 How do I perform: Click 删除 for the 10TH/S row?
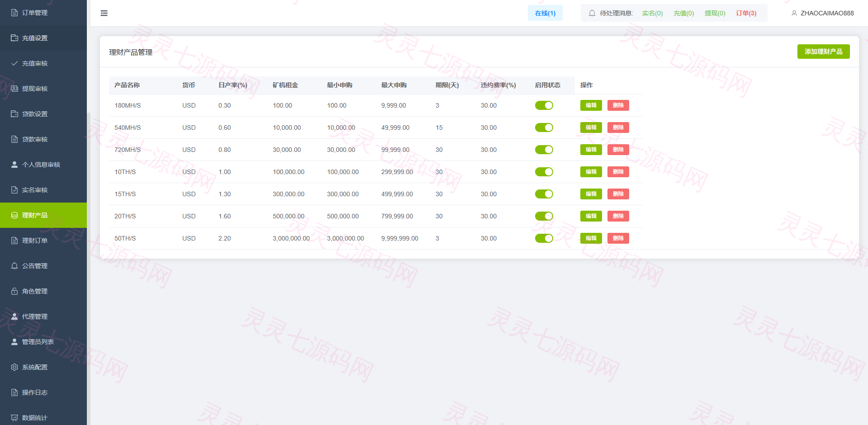click(x=618, y=172)
